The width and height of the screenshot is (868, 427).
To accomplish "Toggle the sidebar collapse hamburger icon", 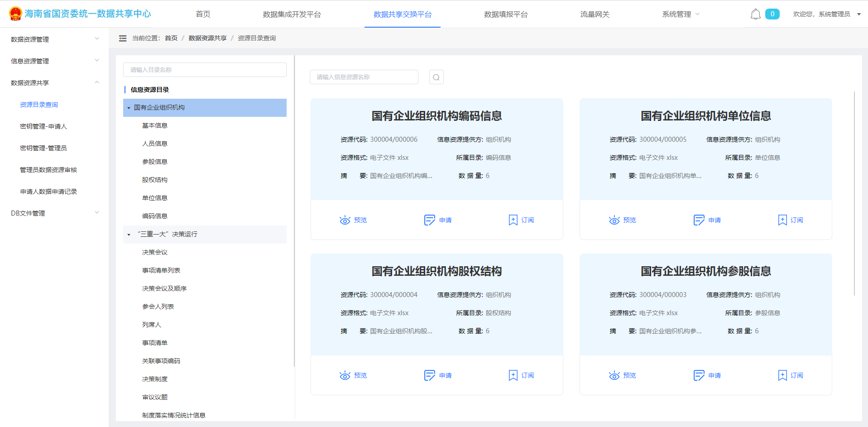I will coord(123,38).
